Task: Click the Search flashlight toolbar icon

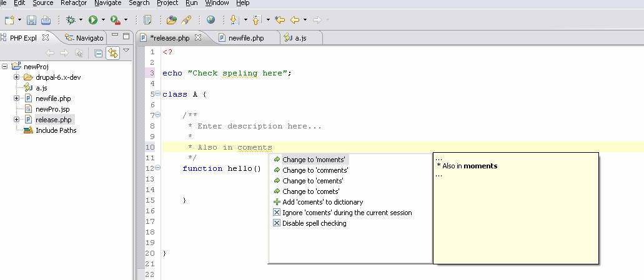Action: (186, 20)
